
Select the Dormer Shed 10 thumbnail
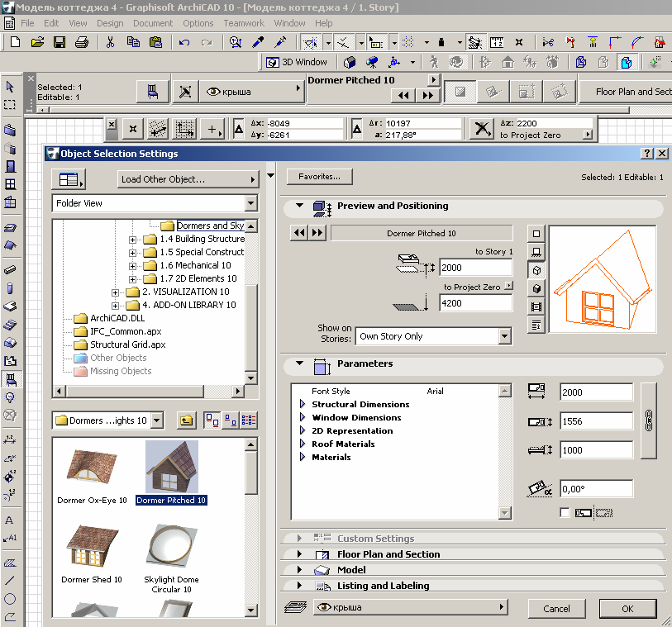pos(92,554)
